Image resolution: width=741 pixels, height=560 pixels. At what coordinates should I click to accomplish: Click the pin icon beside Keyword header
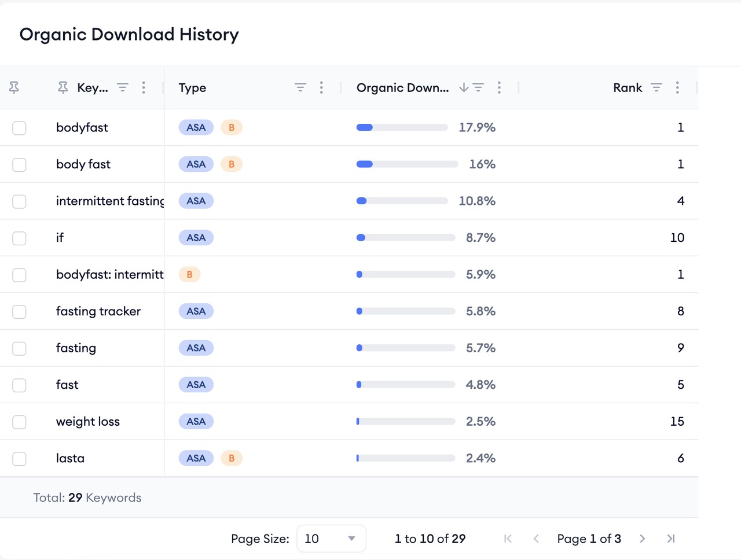[x=63, y=87]
